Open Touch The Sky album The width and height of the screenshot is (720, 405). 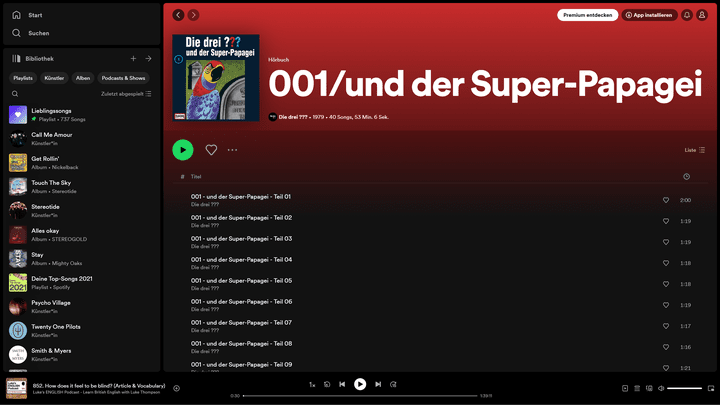[x=82, y=186]
